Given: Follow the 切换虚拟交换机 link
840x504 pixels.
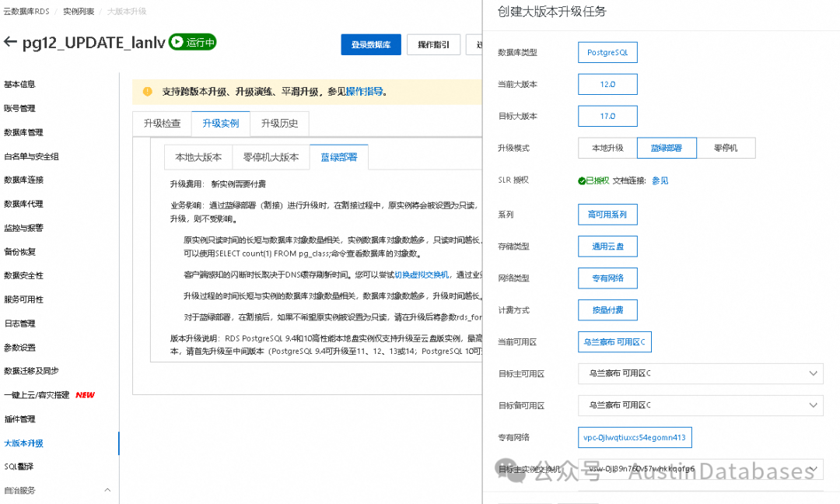Looking at the screenshot, I should (x=422, y=275).
